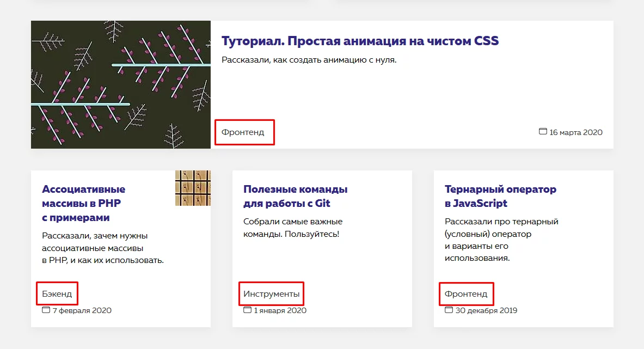Click the calendar icon beside 16 марта 2020
Image resolution: width=644 pixels, height=349 pixels.
[542, 132]
